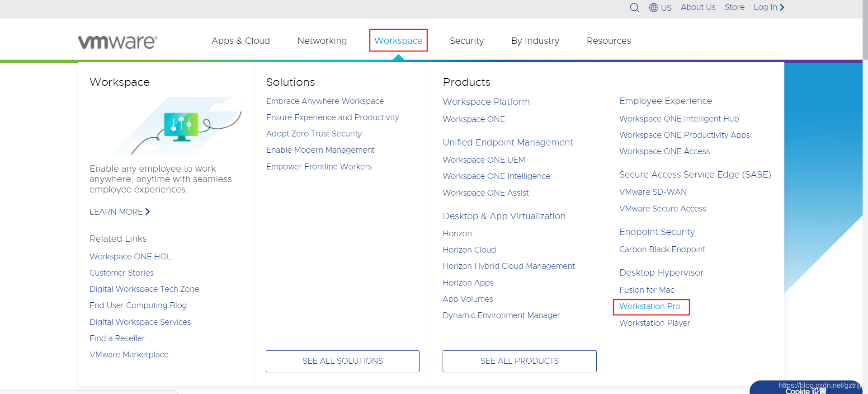Open Carbon Black Endpoint
The image size is (868, 394).
(x=662, y=249)
